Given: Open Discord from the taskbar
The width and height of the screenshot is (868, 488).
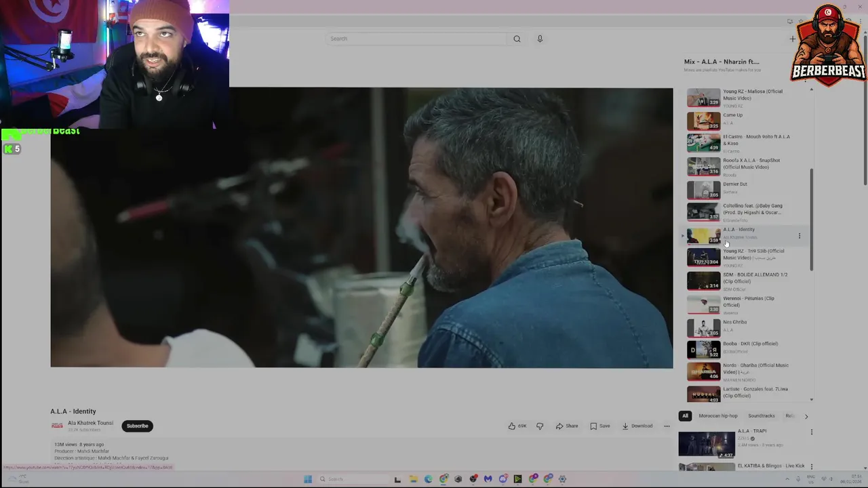Looking at the screenshot, I should tap(502, 479).
